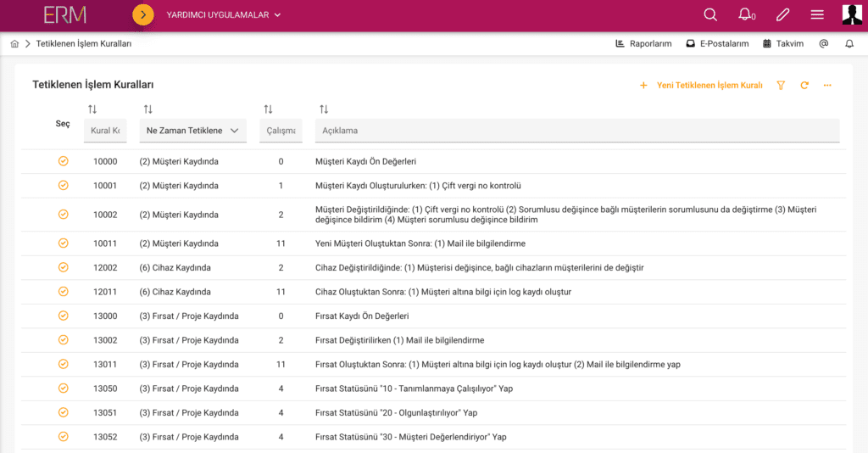Image resolution: width=868 pixels, height=453 pixels.
Task: Click the description Cihaz Oluştuktan Sonra
Action: [442, 292]
